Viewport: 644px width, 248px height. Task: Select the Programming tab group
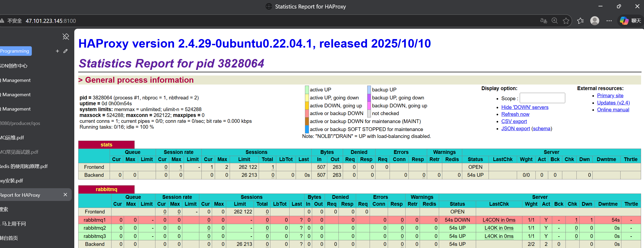tap(15, 51)
